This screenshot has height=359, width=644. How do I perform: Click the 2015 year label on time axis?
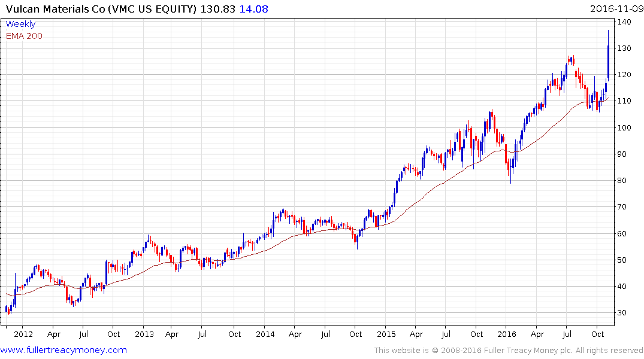[386, 334]
